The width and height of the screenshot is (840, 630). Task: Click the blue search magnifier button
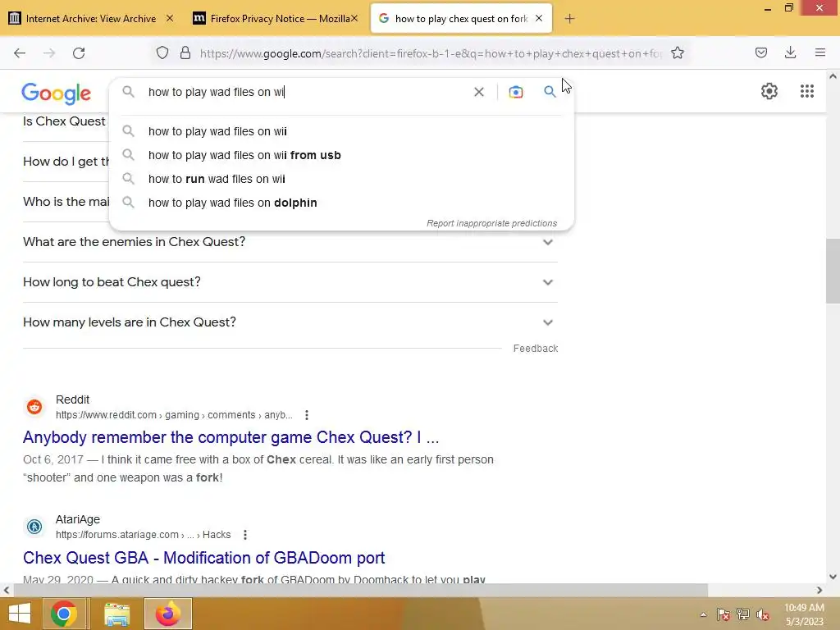pyautogui.click(x=550, y=92)
